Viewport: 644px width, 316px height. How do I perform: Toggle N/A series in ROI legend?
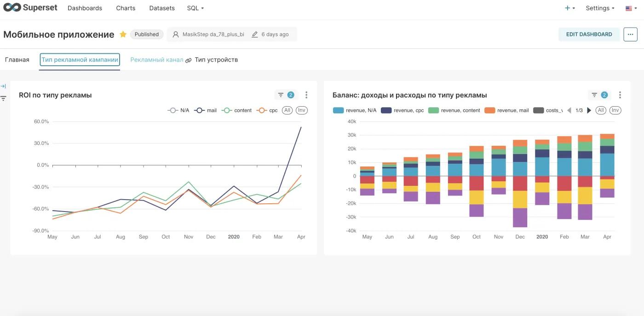pos(178,110)
